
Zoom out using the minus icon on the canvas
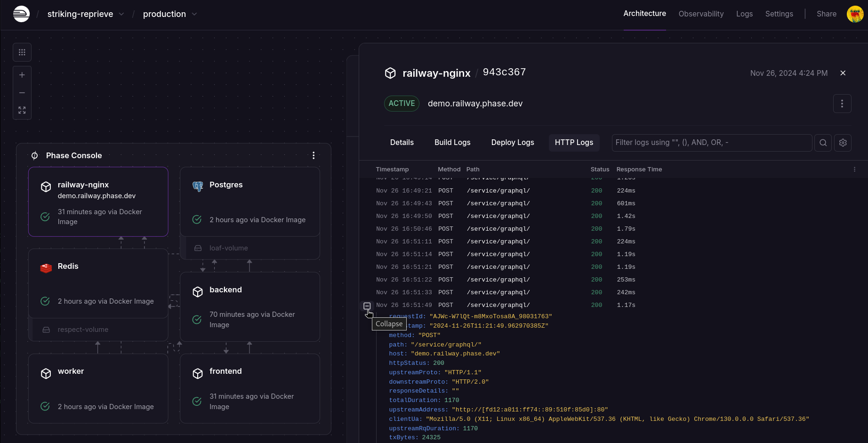coord(22,93)
